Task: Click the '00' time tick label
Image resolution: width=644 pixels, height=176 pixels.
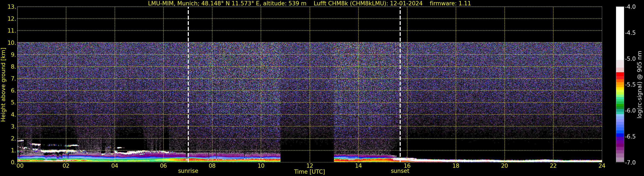Action: (x=20, y=166)
